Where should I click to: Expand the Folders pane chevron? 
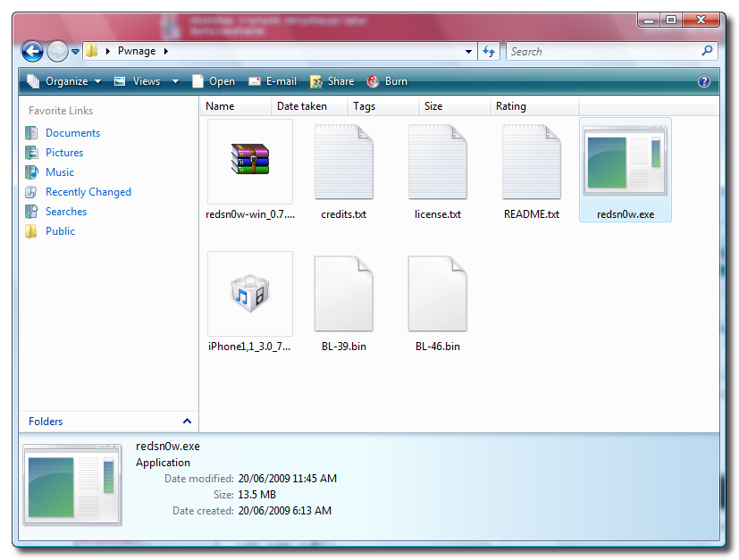point(187,421)
